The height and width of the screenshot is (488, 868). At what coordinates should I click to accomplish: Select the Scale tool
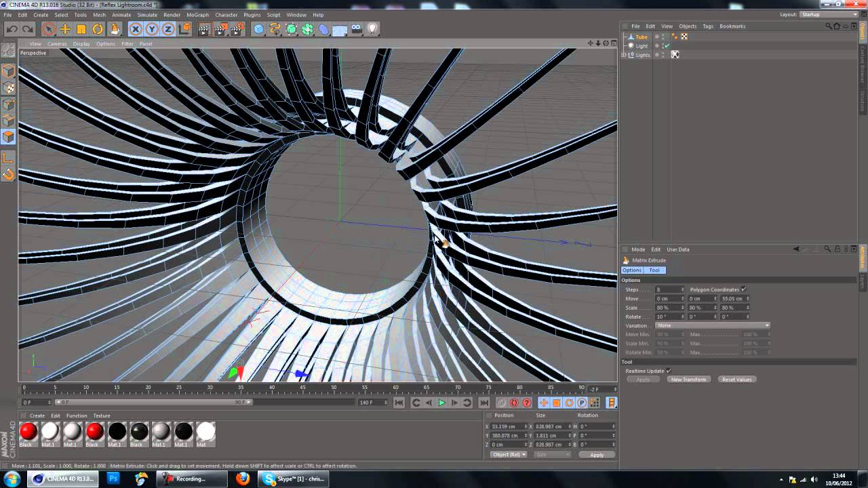pos(81,29)
